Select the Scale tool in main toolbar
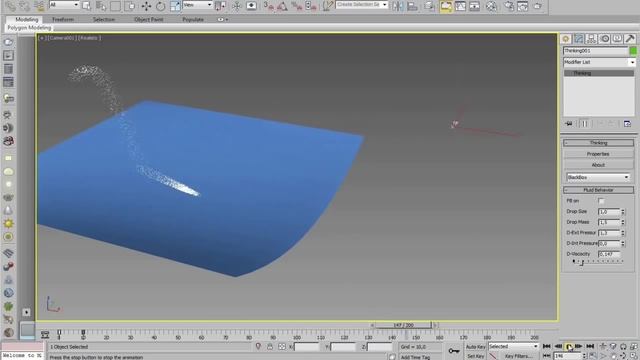 [175, 6]
